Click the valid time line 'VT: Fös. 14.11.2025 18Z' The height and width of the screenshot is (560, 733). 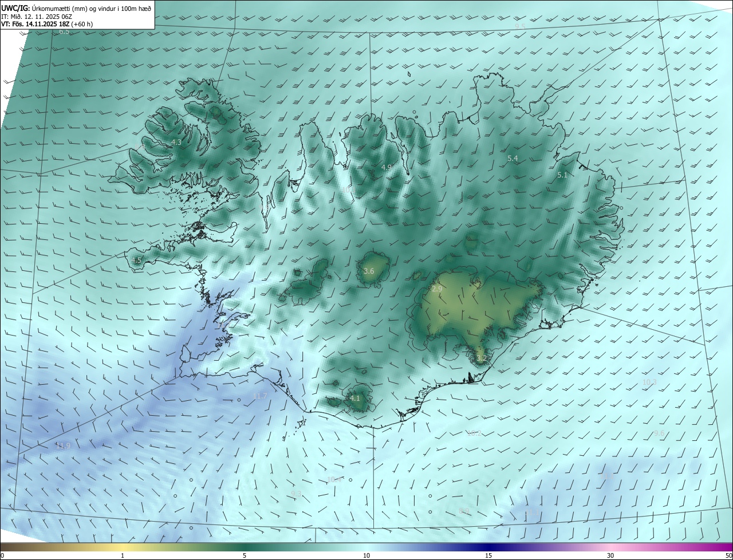tap(35, 24)
